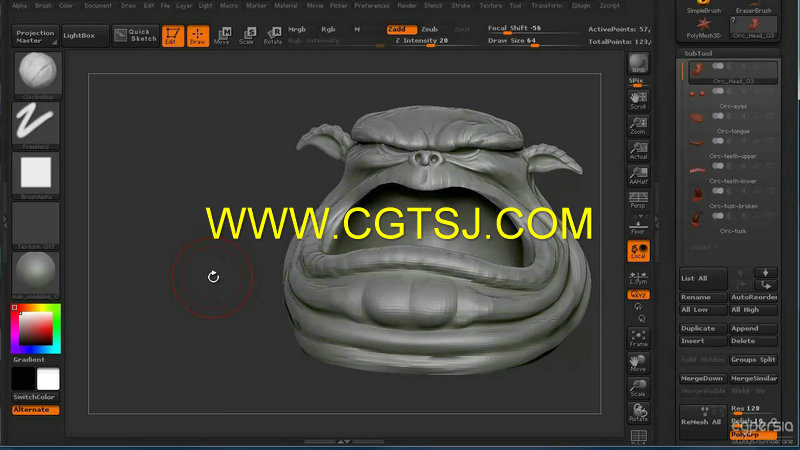Open the Stroke menu
Viewport: 800px width, 450px height.
[461, 6]
